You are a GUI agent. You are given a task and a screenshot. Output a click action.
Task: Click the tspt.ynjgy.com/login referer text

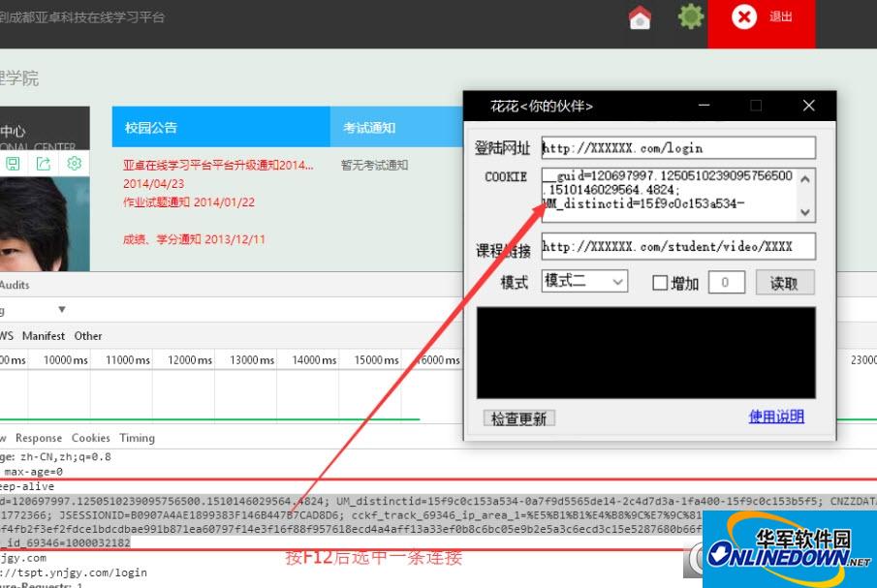pos(74,573)
